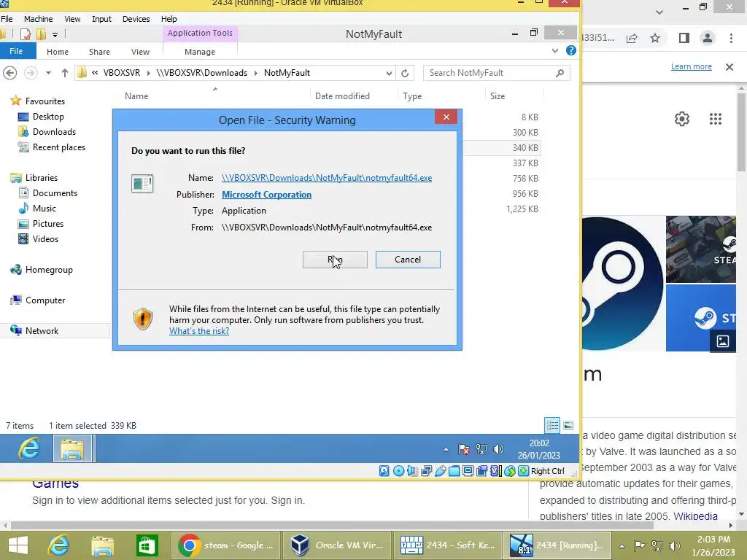
Task: Switch to the Manage ribbon tab
Action: click(x=200, y=52)
